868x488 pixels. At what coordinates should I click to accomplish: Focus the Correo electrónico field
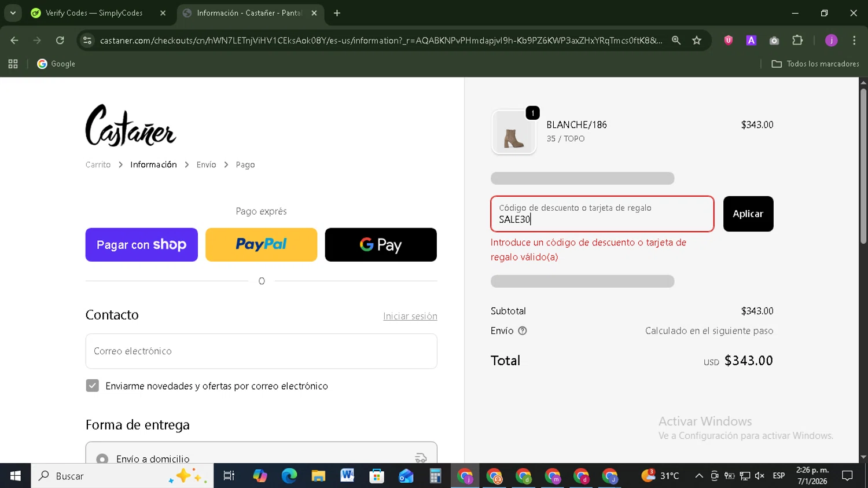pos(262,351)
